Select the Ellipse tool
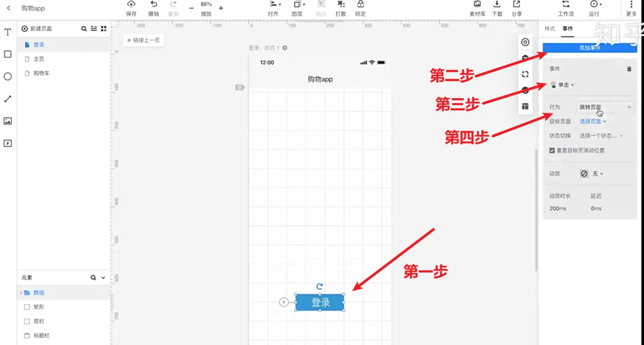644x345 pixels. (x=7, y=76)
